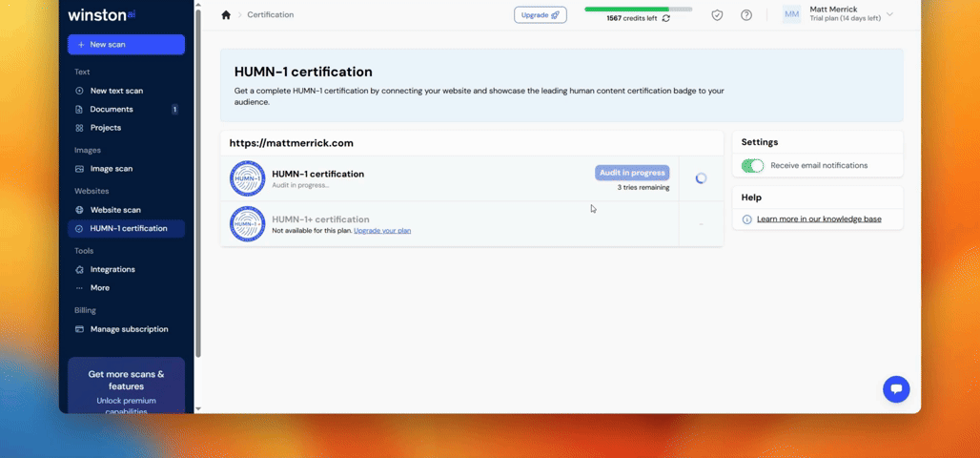Click the MM user avatar
The image size is (980, 458).
(792, 14)
